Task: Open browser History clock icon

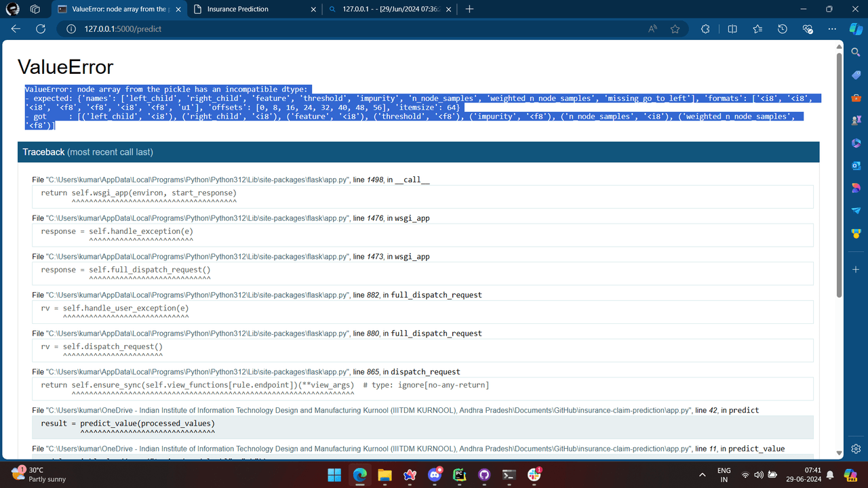Action: [783, 29]
